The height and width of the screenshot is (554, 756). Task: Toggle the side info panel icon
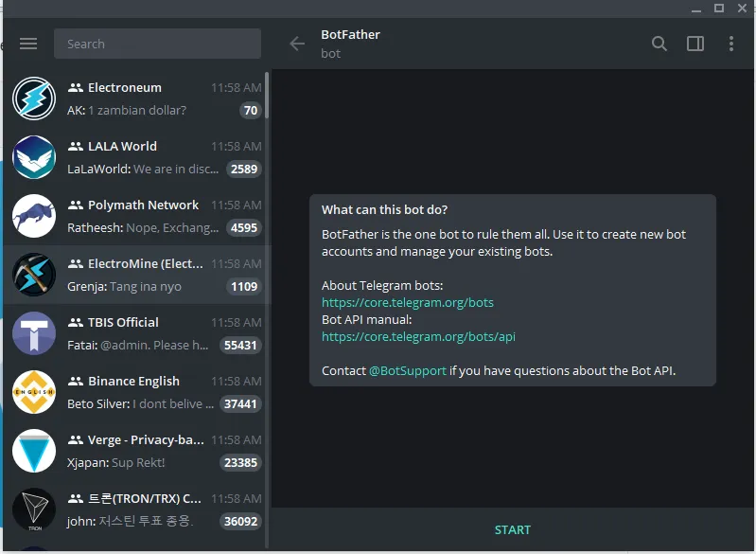pyautogui.click(x=695, y=44)
